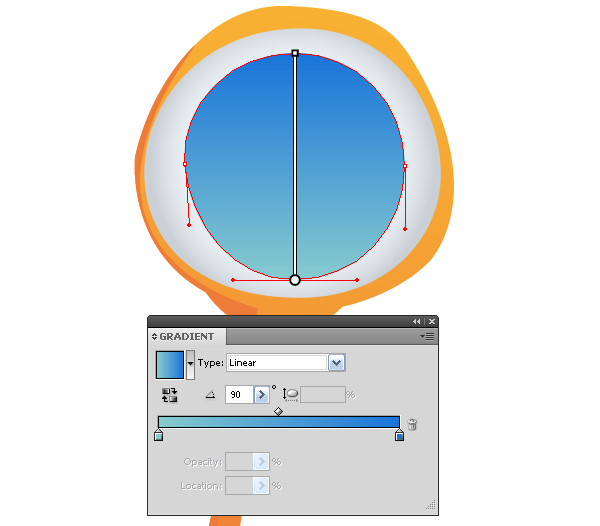This screenshot has width=600, height=526.
Task: Click the disabled aspect ratio field
Action: [323, 394]
